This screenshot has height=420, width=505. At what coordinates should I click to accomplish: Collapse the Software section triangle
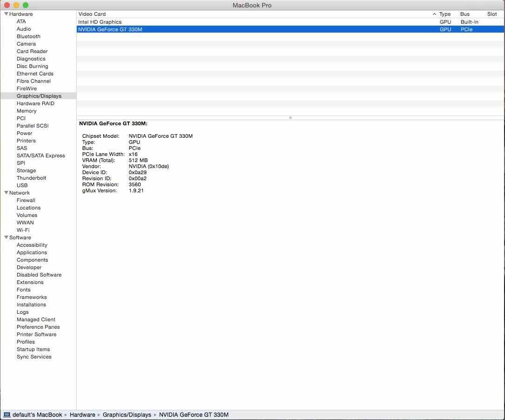[x=6, y=237]
